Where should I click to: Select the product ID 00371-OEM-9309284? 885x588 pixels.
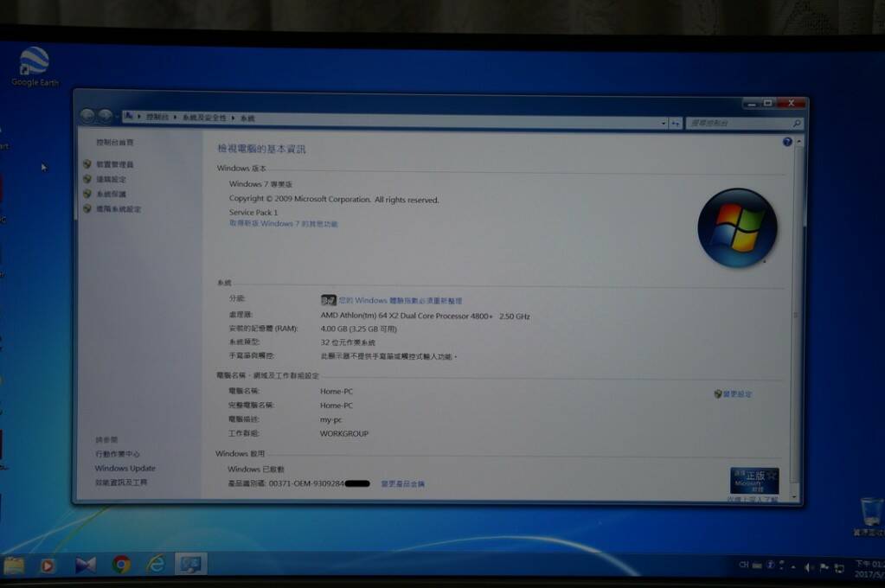[x=306, y=483]
